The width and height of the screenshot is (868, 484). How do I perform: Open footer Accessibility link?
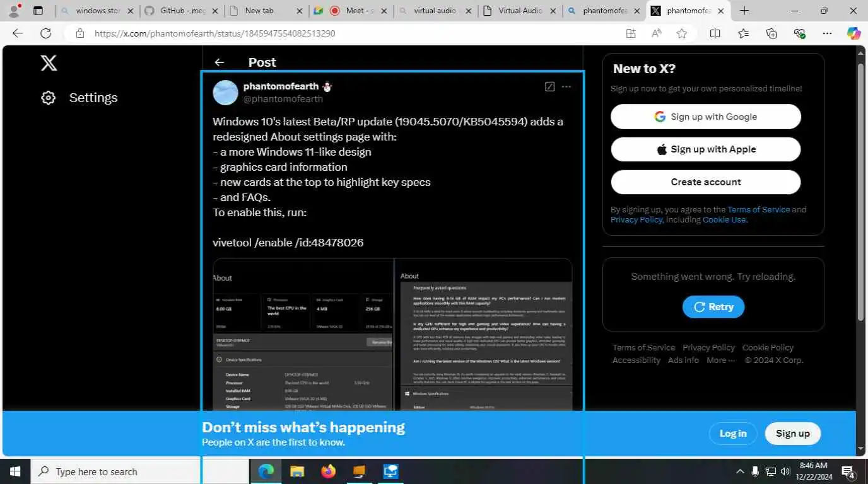(636, 360)
